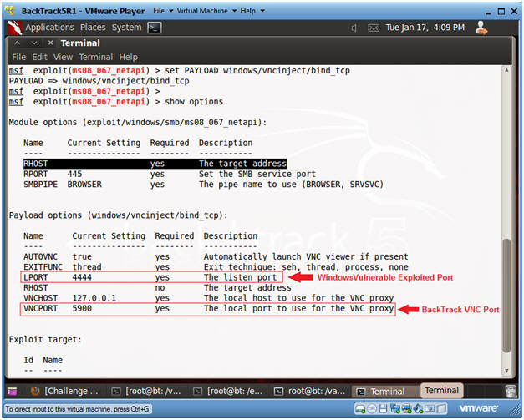This screenshot has height=420, width=524.
Task: Open the Places menu
Action: [x=93, y=28]
